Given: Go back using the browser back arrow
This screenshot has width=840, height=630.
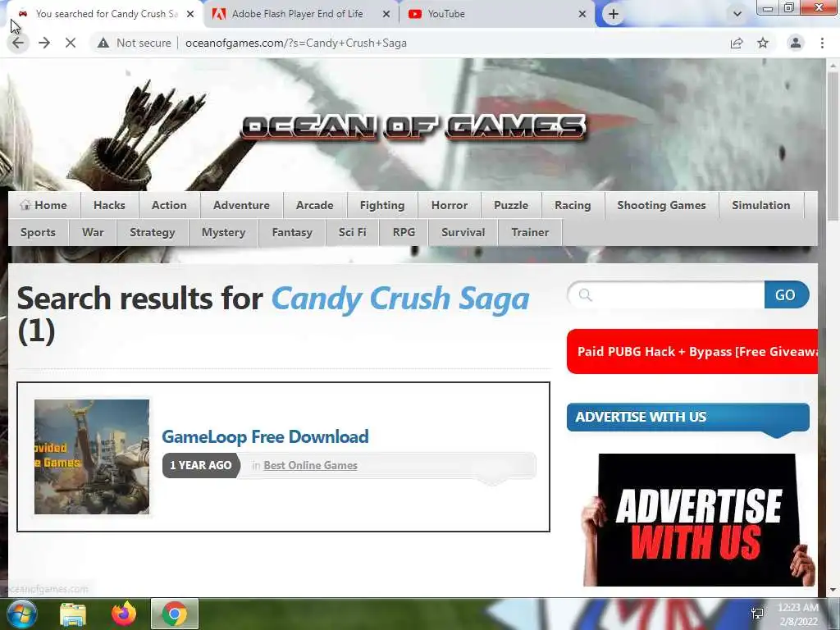Looking at the screenshot, I should 18,43.
